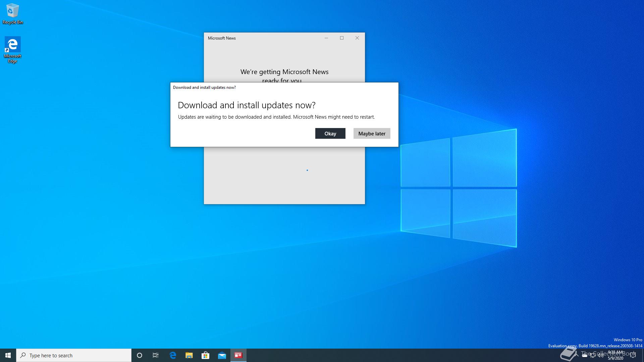644x362 pixels.
Task: Click the small dialog title bar caption
Action: pos(204,87)
